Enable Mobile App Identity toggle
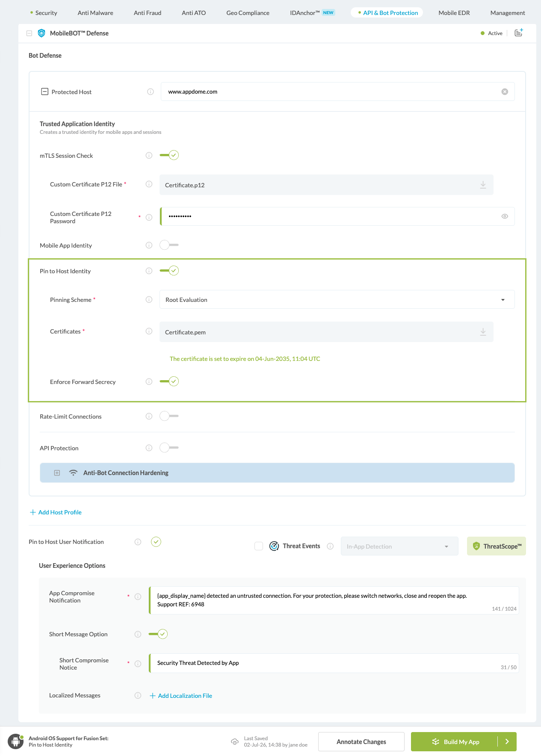 169,245
